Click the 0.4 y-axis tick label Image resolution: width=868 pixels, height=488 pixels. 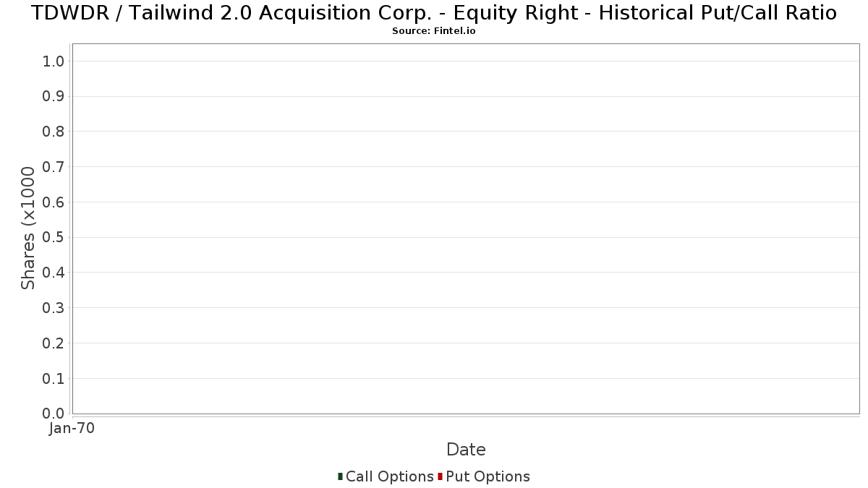pyautogui.click(x=54, y=273)
